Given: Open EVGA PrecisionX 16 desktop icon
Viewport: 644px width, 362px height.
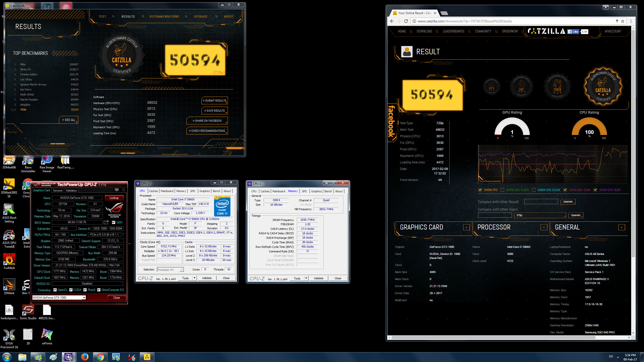Looking at the screenshot, I should coord(9,338).
